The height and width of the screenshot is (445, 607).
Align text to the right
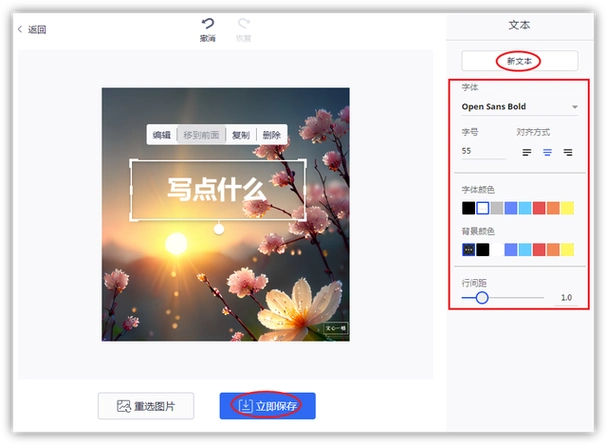click(x=567, y=152)
